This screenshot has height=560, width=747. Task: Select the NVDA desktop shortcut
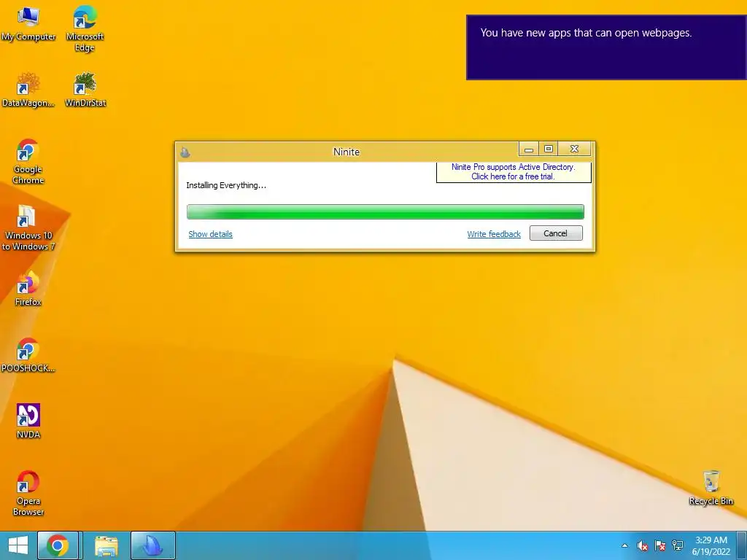tap(28, 421)
